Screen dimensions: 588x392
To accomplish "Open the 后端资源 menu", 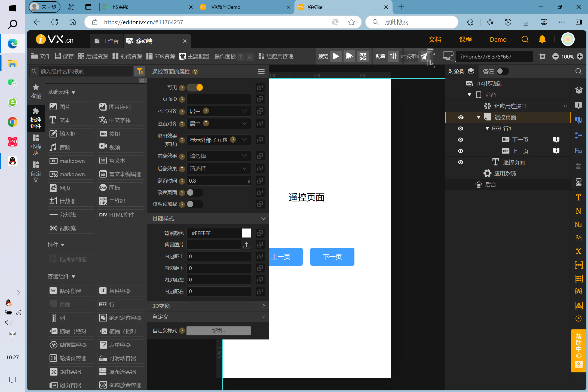I will click(93, 56).
